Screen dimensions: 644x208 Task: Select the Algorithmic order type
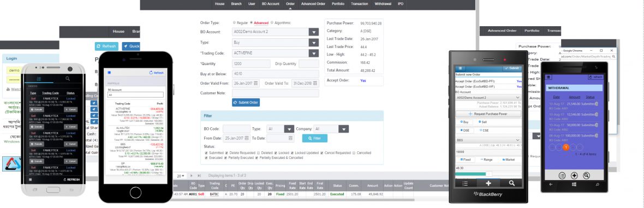[271, 22]
